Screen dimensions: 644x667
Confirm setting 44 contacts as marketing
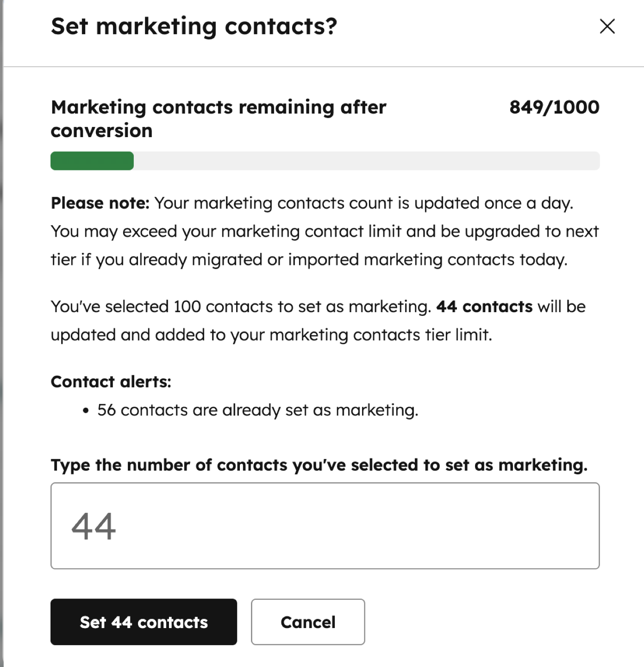click(x=143, y=622)
